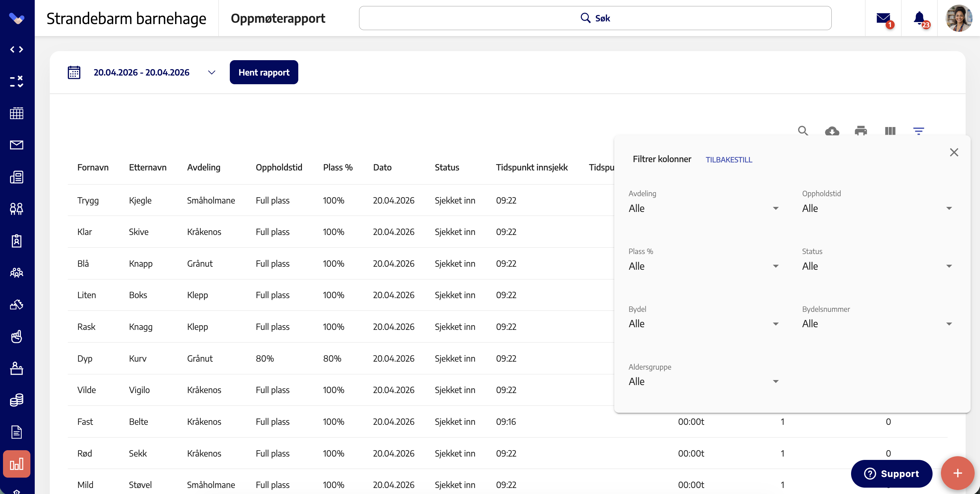980x494 pixels.
Task: Open notifications bell with 23 badge
Action: click(x=920, y=18)
